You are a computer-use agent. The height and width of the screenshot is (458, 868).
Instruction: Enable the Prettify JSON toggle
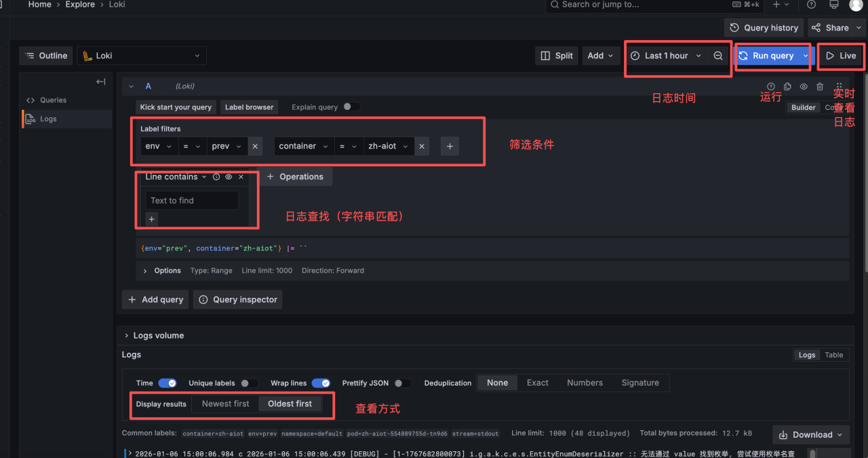[403, 383]
